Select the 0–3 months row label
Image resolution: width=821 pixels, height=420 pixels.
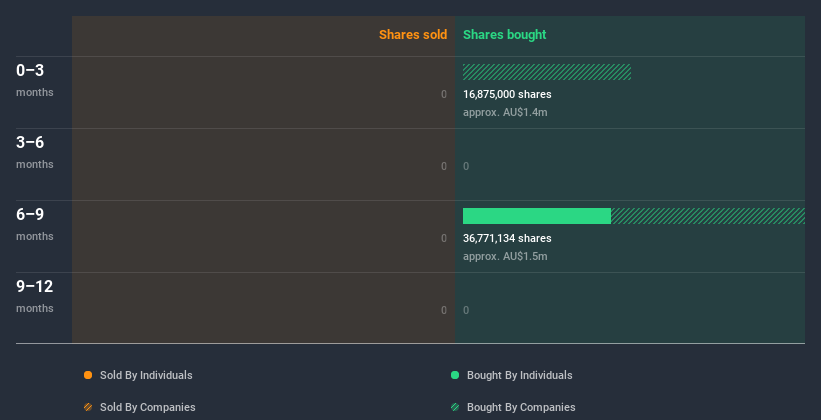(x=35, y=81)
